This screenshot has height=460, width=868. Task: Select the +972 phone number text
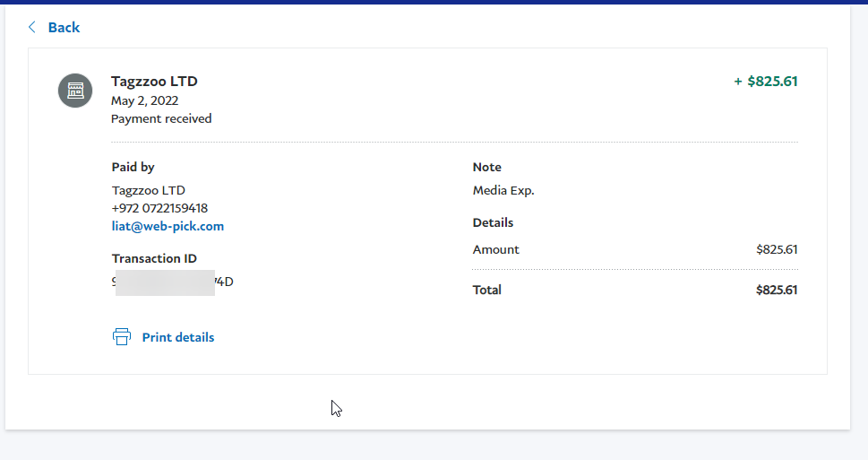159,208
